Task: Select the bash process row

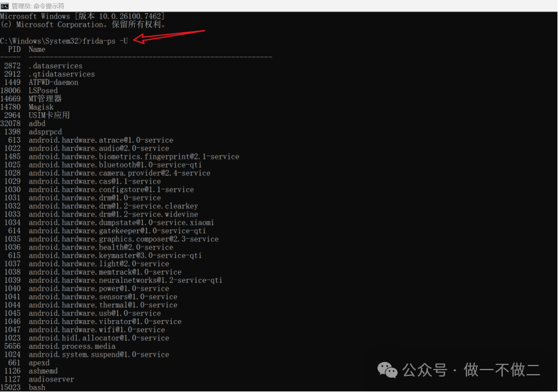Action: (23, 387)
